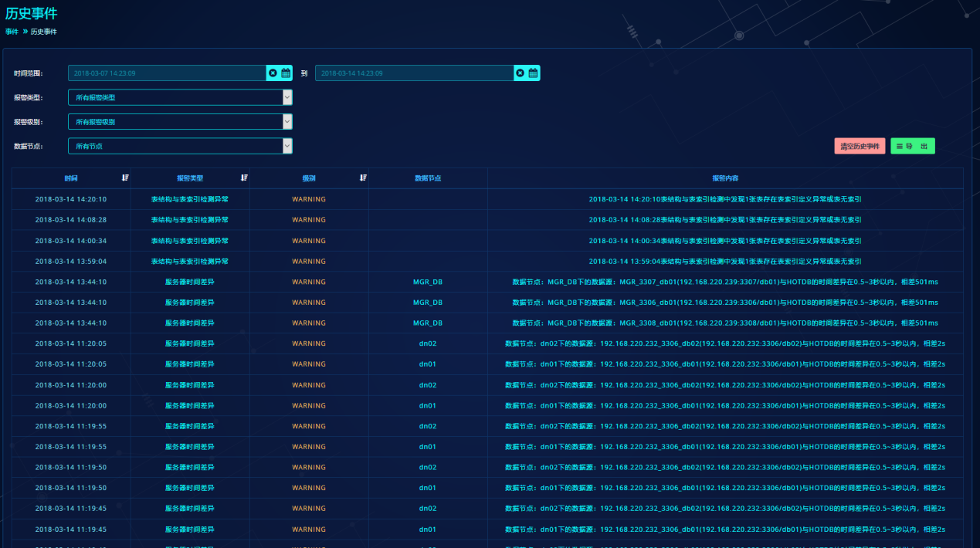The image size is (980, 548).
Task: Open calendar picker for end time
Action: pyautogui.click(x=533, y=73)
